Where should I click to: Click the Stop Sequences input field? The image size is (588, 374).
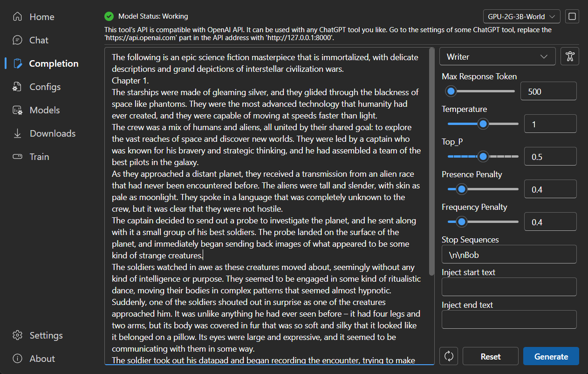coord(509,255)
